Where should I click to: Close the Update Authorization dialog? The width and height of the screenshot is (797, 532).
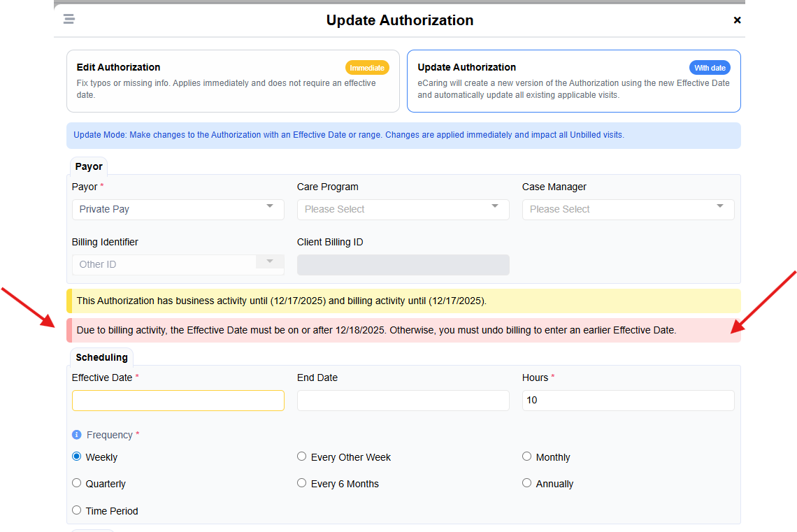pyautogui.click(x=737, y=20)
